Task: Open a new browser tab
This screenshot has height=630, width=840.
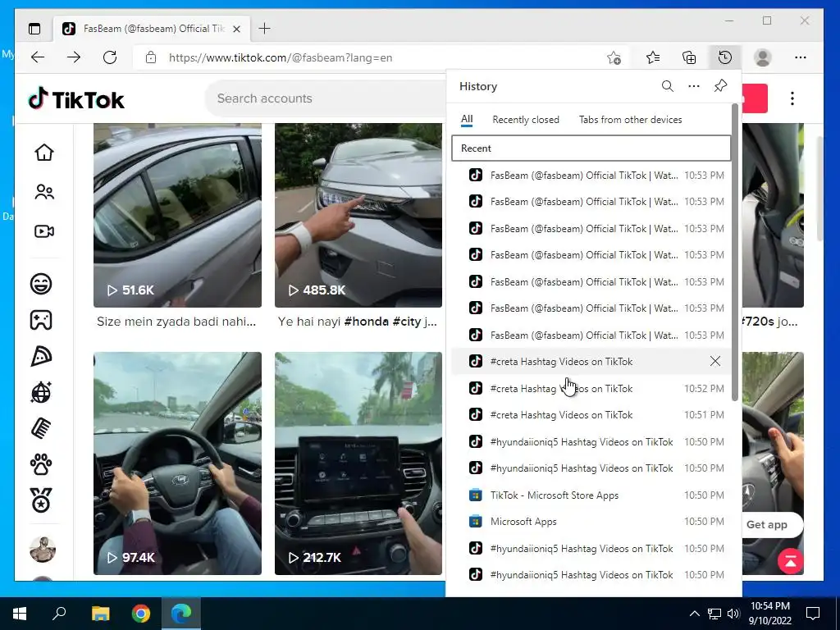Action: (x=265, y=29)
